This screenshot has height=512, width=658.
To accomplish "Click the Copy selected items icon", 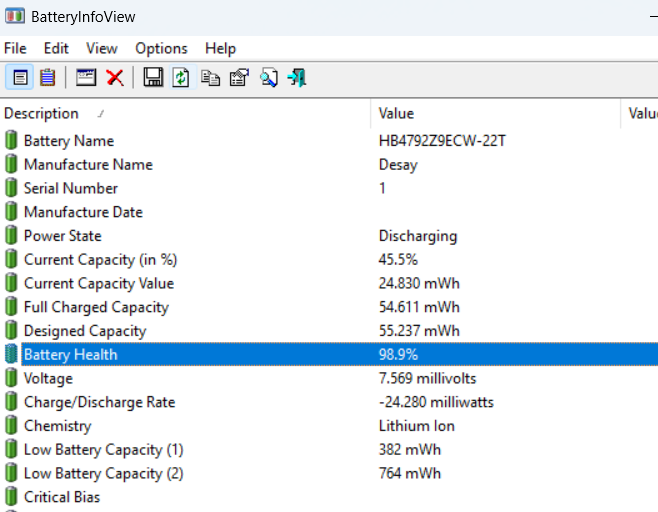I will click(x=211, y=78).
